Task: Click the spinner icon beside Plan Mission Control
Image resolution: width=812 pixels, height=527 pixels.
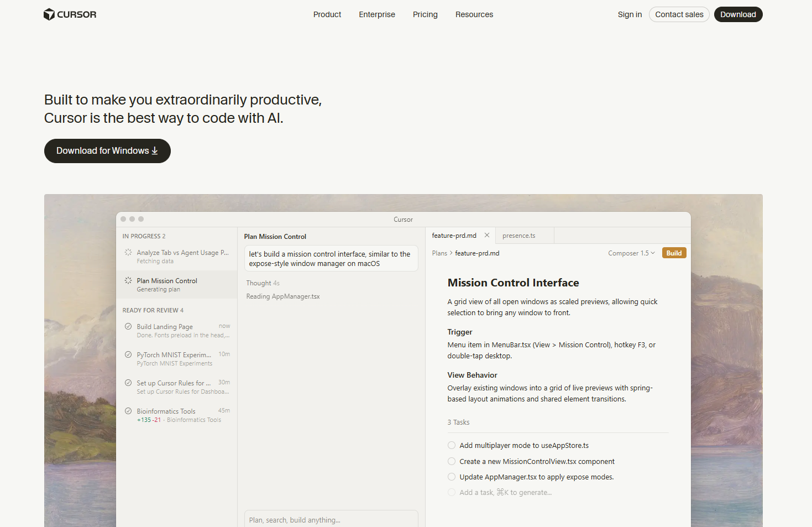Action: pos(128,280)
